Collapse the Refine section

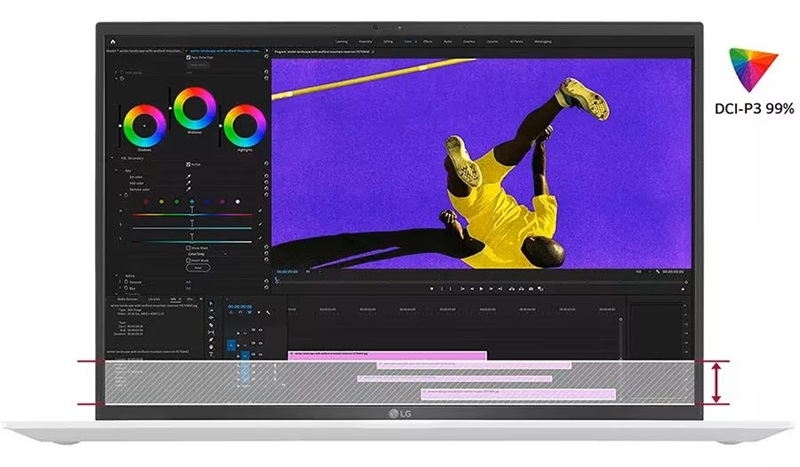116,275
